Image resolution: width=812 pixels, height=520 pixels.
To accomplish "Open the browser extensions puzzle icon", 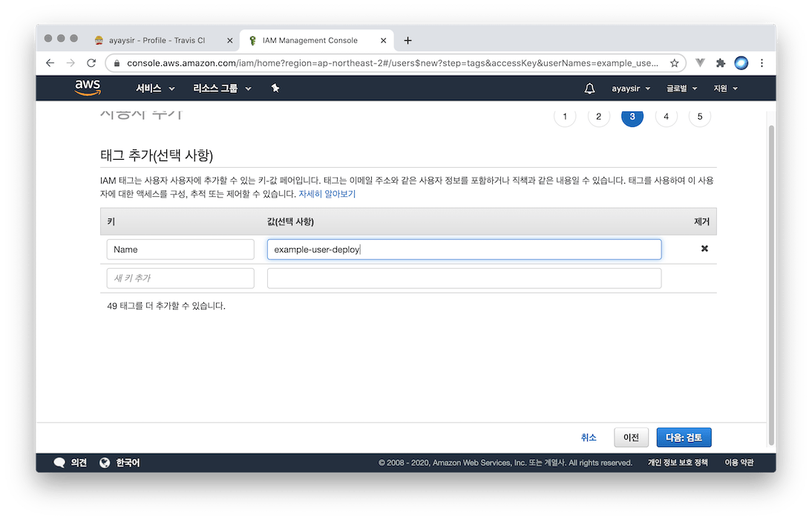I will pyautogui.click(x=720, y=63).
